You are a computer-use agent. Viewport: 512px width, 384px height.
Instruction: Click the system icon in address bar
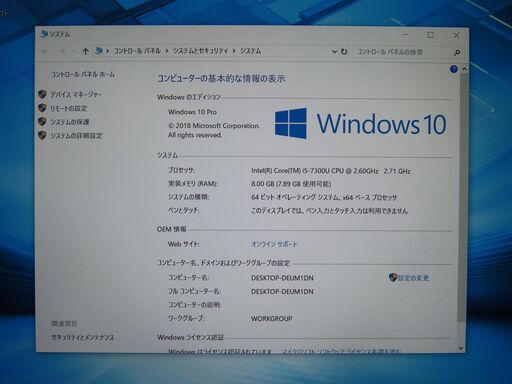99,51
